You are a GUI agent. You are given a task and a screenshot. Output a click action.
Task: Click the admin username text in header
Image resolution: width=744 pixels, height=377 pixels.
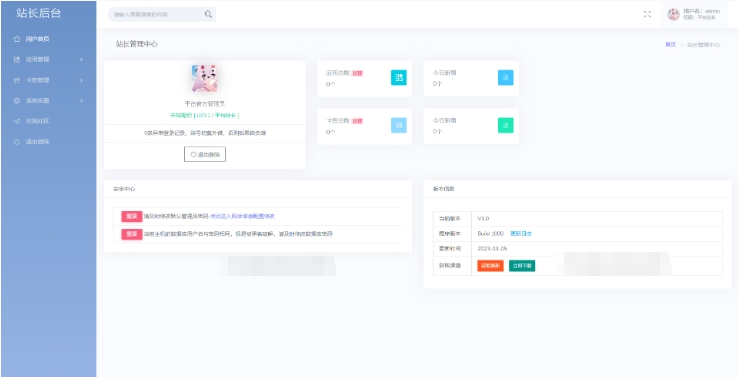coord(701,11)
